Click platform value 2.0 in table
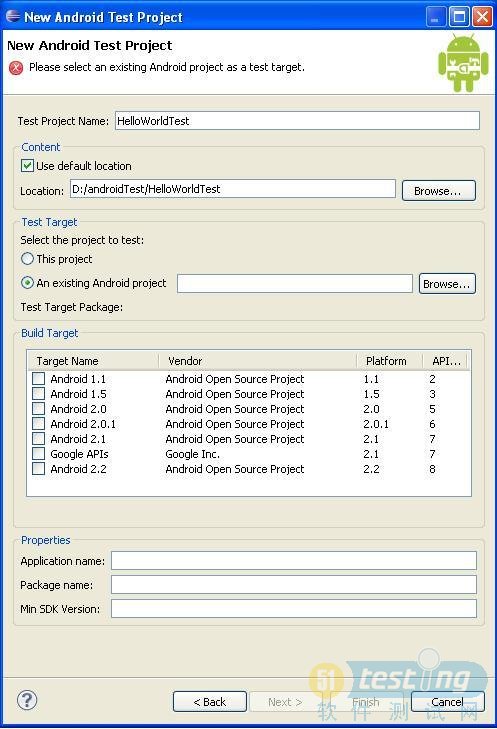Screen dimensions: 497x729 pyautogui.click(x=371, y=409)
